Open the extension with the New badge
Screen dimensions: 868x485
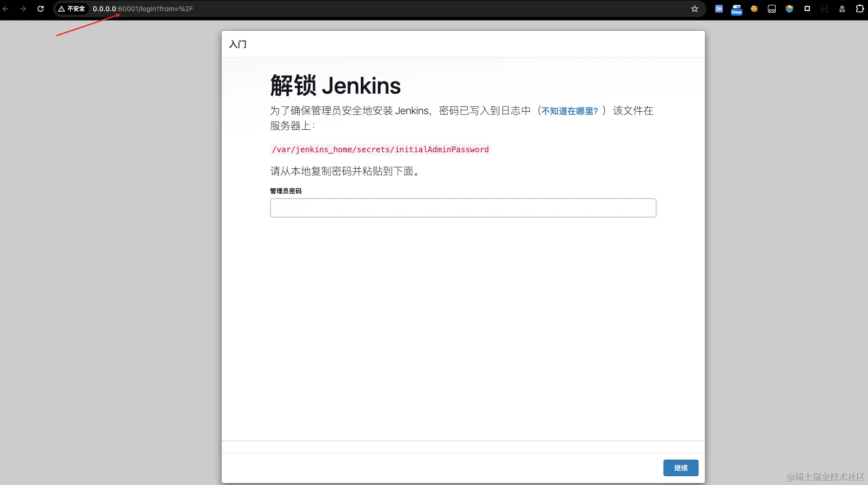(x=737, y=9)
